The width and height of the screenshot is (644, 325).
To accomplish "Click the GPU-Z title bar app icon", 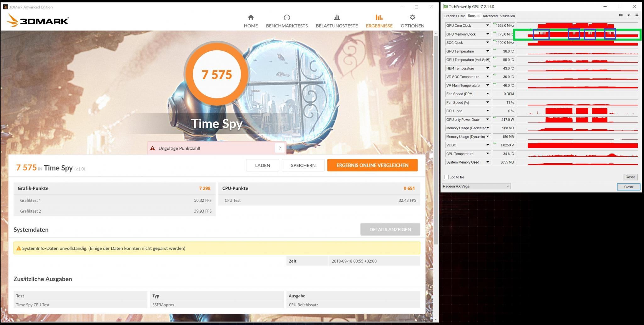I will coord(445,7).
